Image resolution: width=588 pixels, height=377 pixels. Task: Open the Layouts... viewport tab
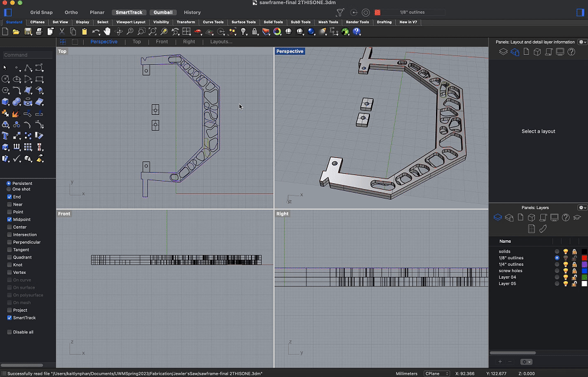pyautogui.click(x=222, y=42)
